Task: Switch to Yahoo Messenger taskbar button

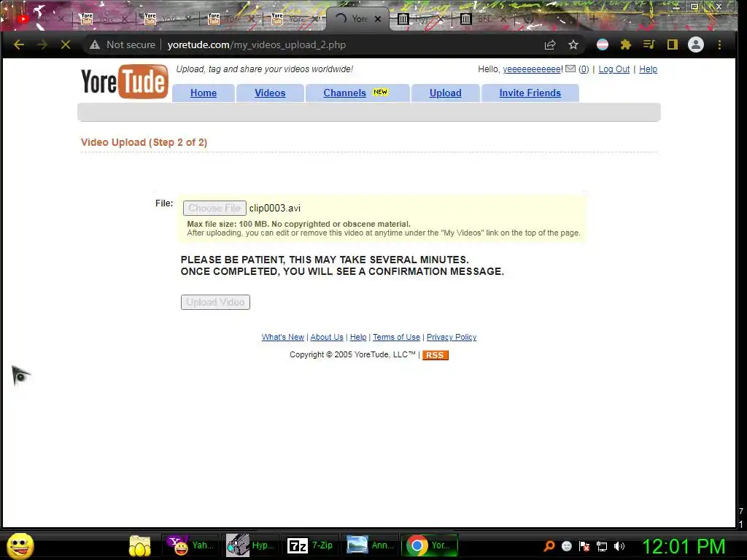Action: point(190,545)
